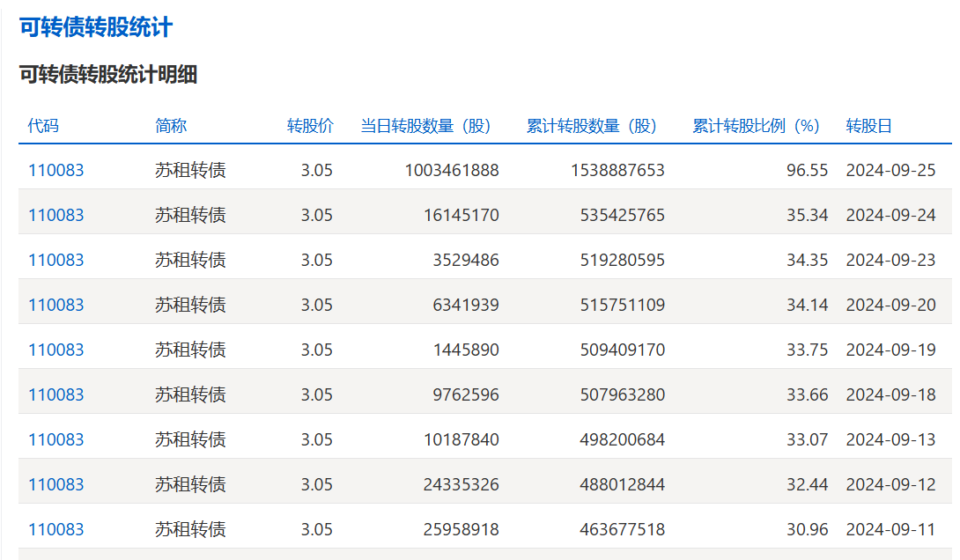Select ratio value 33.66
Image resolution: width=960 pixels, height=560 pixels.
tap(808, 394)
